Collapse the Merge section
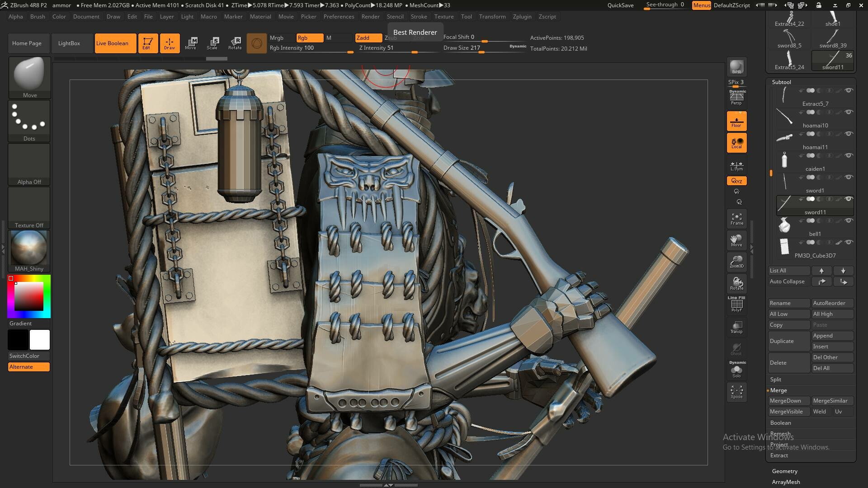This screenshot has width=868, height=488. pyautogui.click(x=778, y=390)
